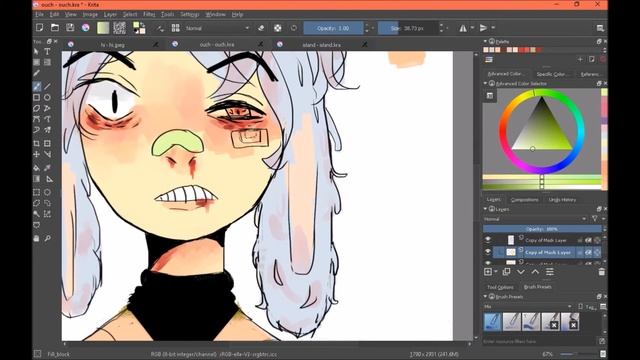The image size is (640, 360).
Task: Collapse the Brush Presets docker header arrow
Action: [485, 296]
